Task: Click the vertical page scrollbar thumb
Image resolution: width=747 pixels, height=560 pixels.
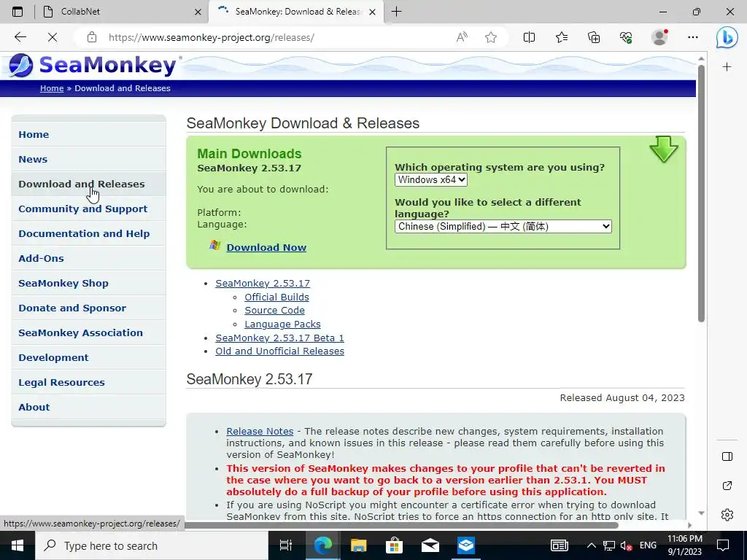Action: click(x=701, y=192)
